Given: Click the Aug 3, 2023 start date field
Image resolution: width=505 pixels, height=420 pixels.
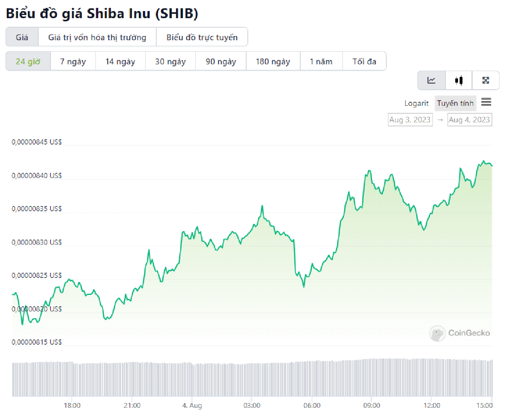Looking at the screenshot, I should coord(410,120).
